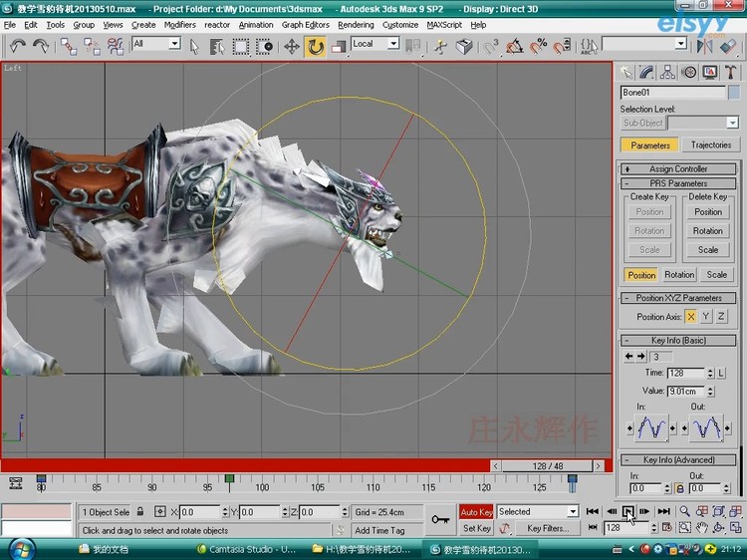
Task: Click the Go to End playback button
Action: (663, 511)
